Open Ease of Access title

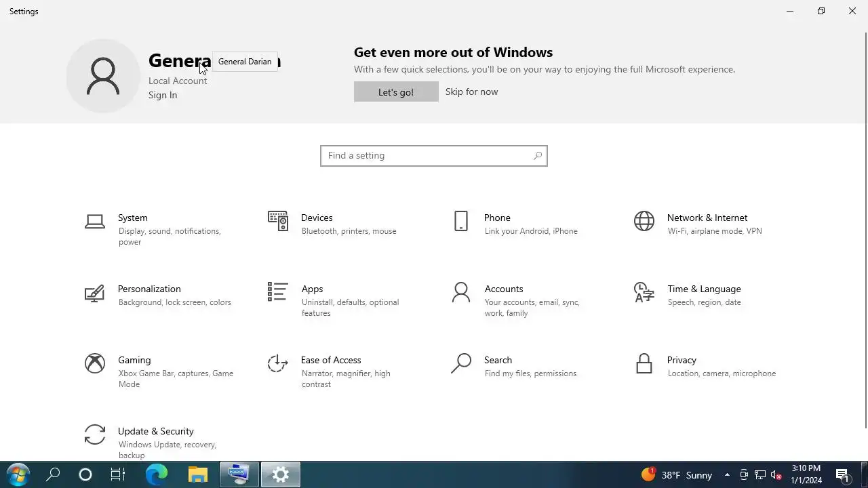pyautogui.click(x=331, y=360)
